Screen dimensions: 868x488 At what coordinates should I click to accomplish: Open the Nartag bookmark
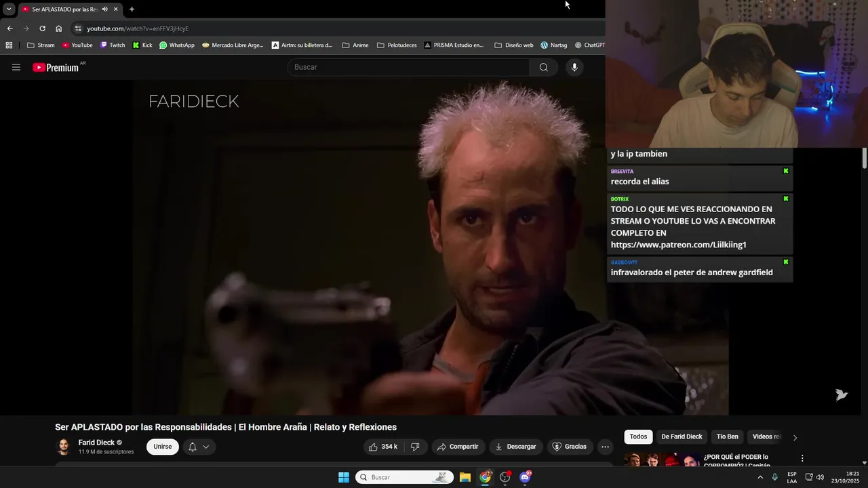(554, 45)
